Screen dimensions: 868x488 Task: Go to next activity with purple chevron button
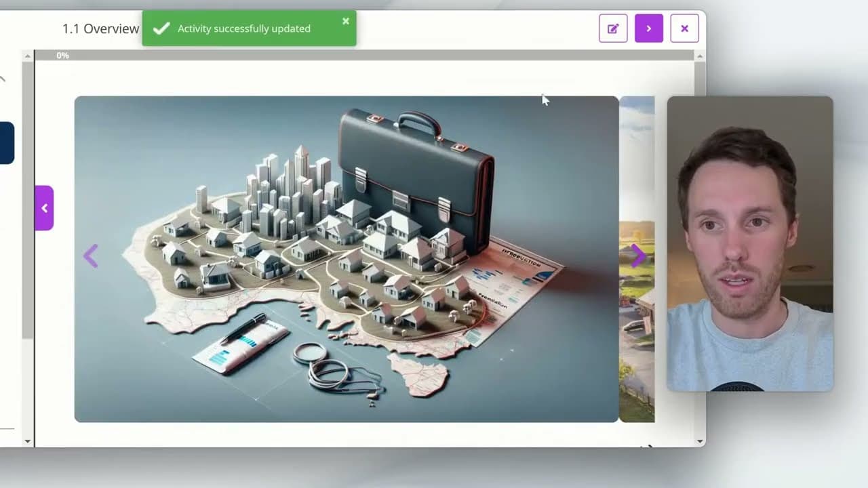[x=649, y=28]
